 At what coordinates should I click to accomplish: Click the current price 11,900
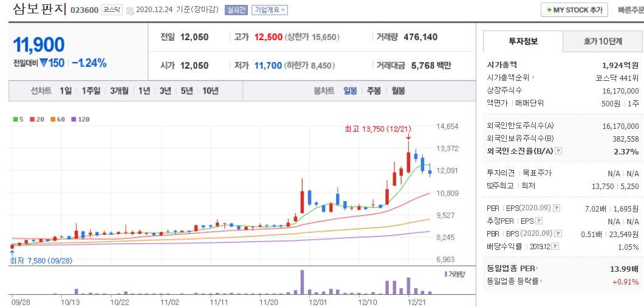39,45
